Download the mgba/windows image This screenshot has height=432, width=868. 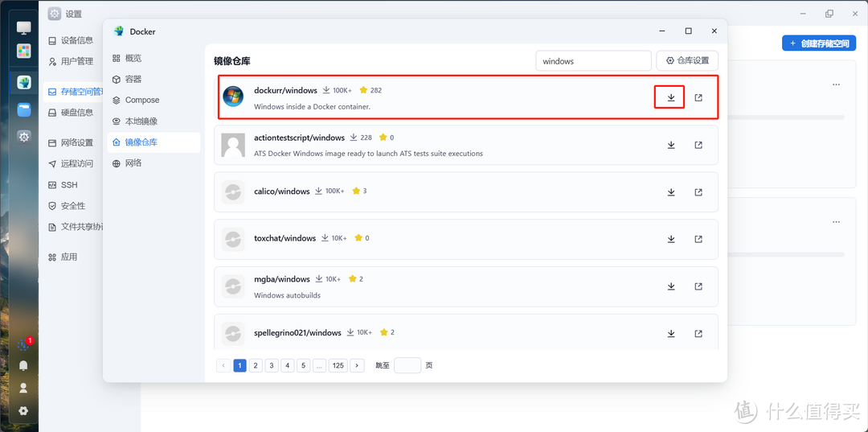671,286
